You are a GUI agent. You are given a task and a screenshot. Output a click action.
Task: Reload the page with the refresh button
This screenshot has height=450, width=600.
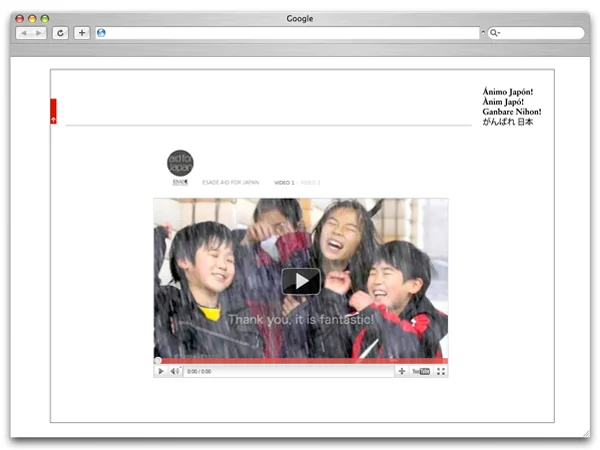pyautogui.click(x=60, y=33)
